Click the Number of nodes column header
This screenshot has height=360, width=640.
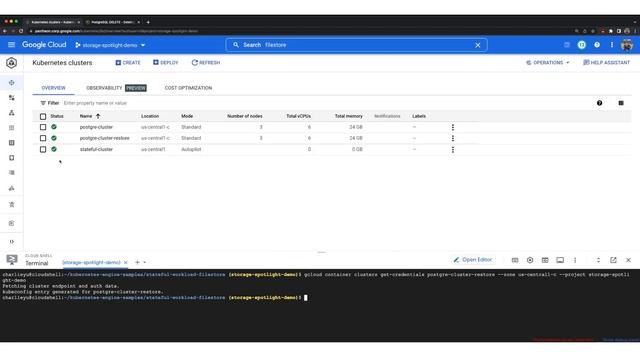tap(244, 116)
